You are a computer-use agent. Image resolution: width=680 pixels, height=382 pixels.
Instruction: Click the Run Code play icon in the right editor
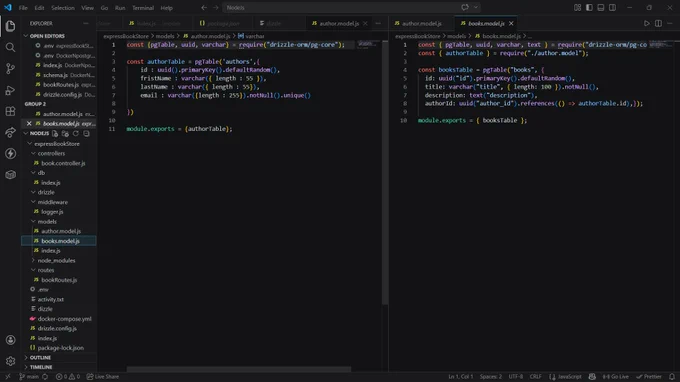647,23
